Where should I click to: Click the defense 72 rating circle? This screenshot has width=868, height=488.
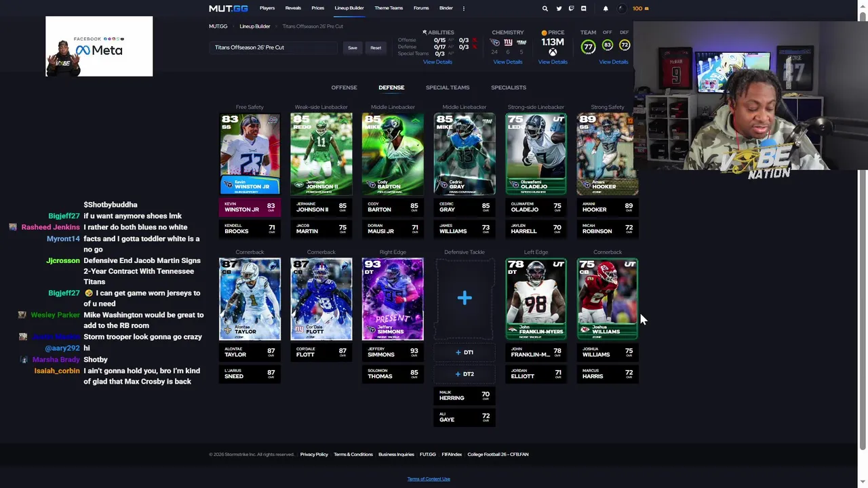coord(625,45)
